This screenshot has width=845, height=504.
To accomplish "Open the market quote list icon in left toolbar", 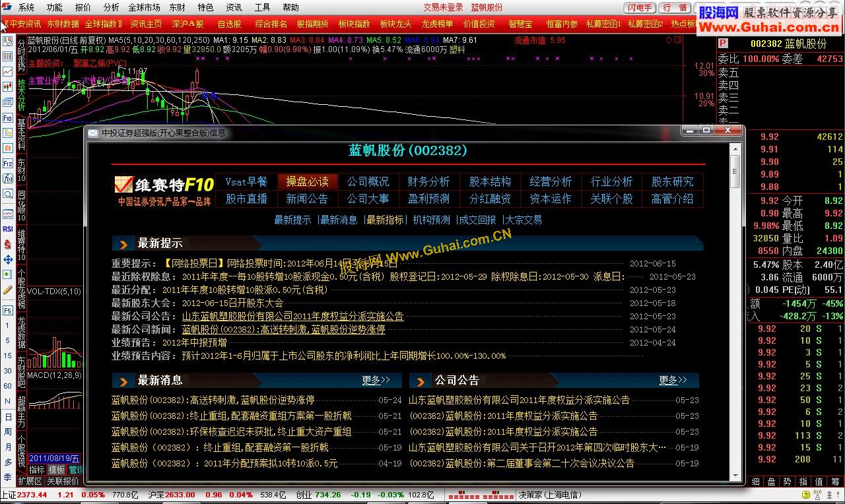I will tap(8, 41).
